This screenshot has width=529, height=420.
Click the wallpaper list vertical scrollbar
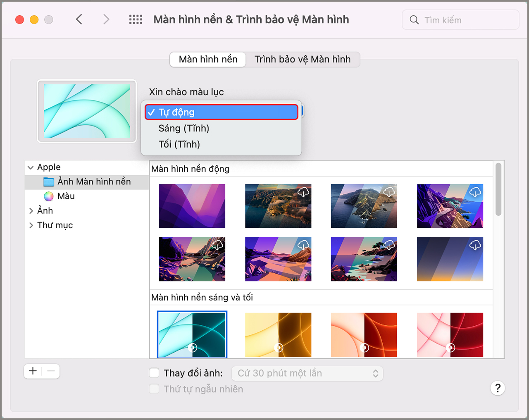point(498,189)
